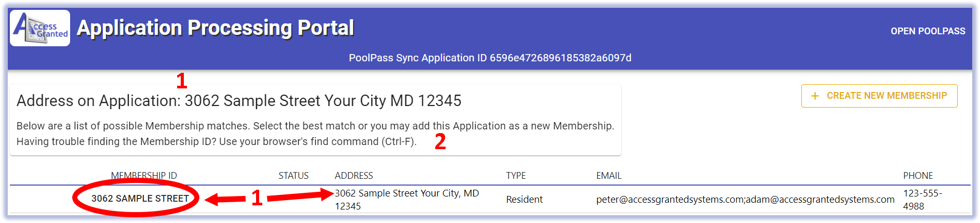
Task: Click the CREATE NEW MEMBERSHIP button
Action: point(879,96)
